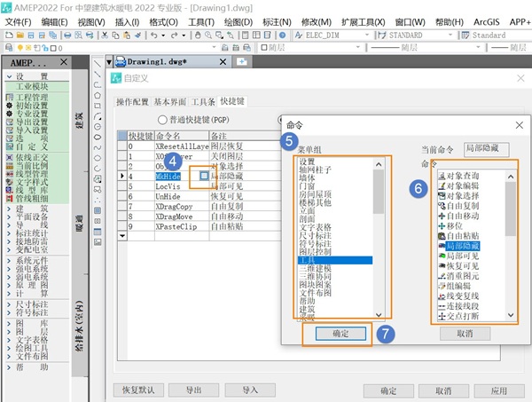Select the Hatch tool in the draw toolbar
The height and width of the screenshot is (402, 532).
(98, 210)
